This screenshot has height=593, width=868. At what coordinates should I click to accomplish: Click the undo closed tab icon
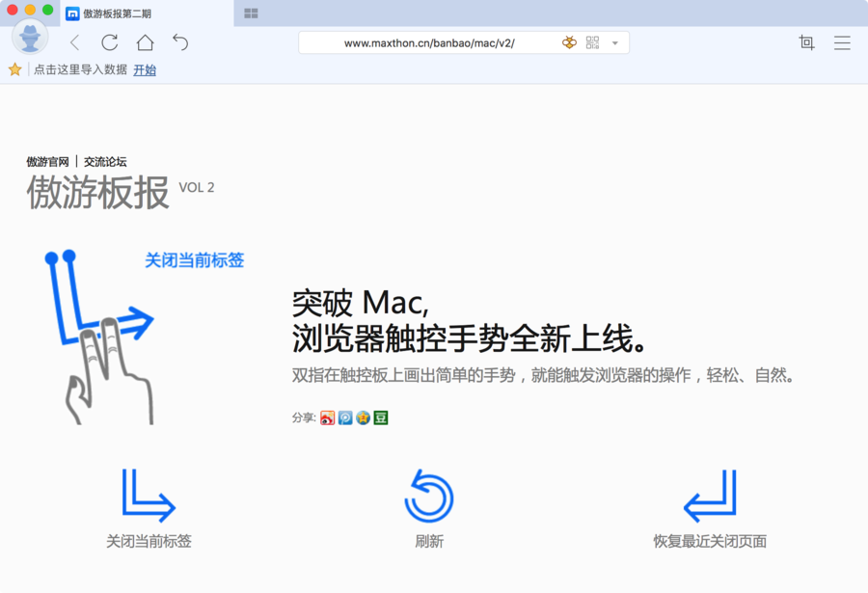(x=180, y=42)
